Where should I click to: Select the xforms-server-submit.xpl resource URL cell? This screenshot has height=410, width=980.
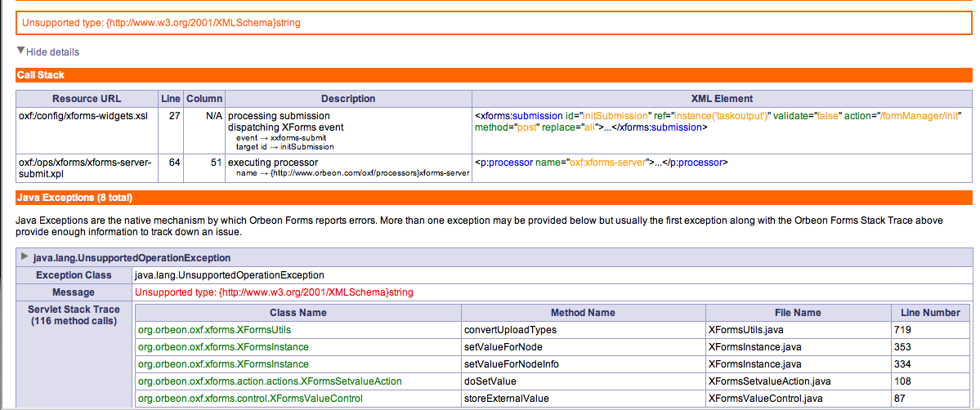[87, 168]
